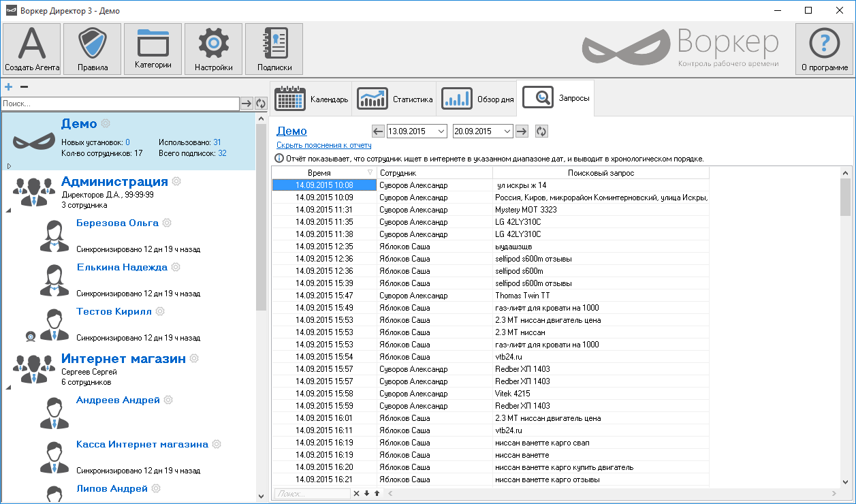Viewport: 856px width, 504px height.
Task: Select employee Березова Ольга in the tree
Action: pyautogui.click(x=117, y=223)
